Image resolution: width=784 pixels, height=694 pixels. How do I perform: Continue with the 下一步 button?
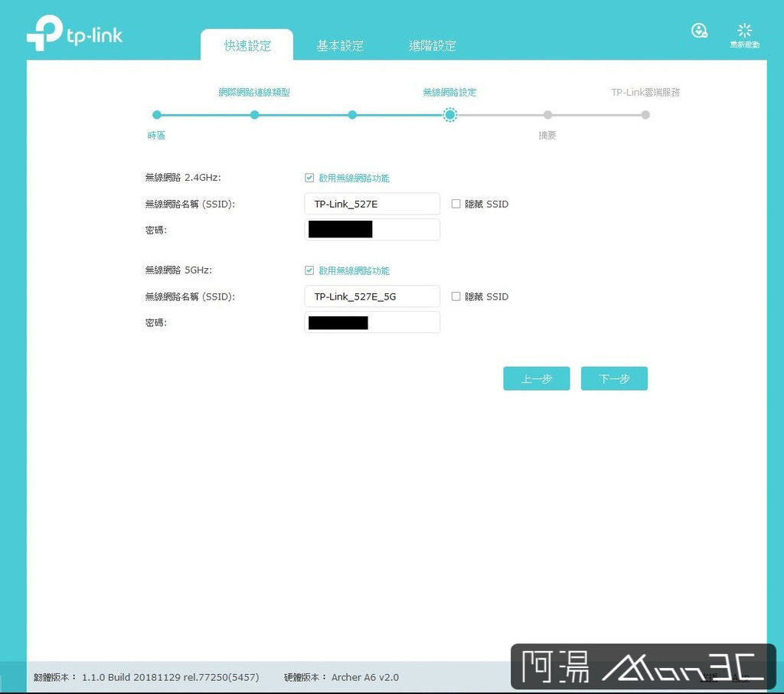tap(614, 378)
